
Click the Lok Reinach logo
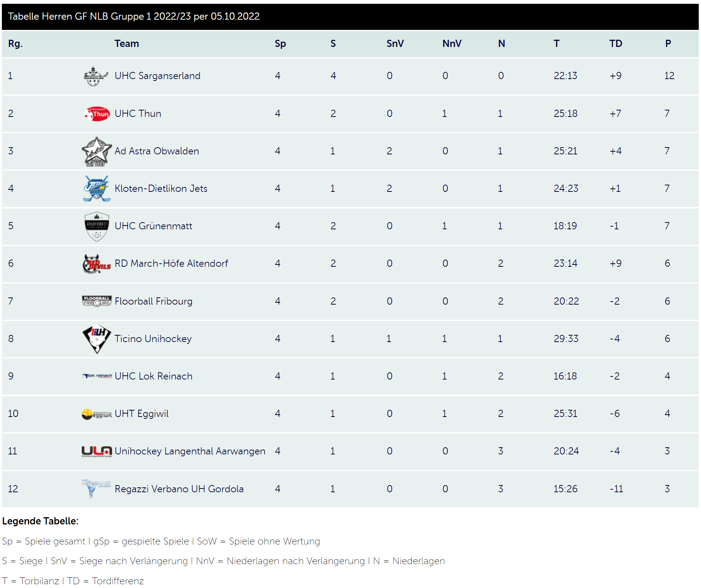coord(97,376)
